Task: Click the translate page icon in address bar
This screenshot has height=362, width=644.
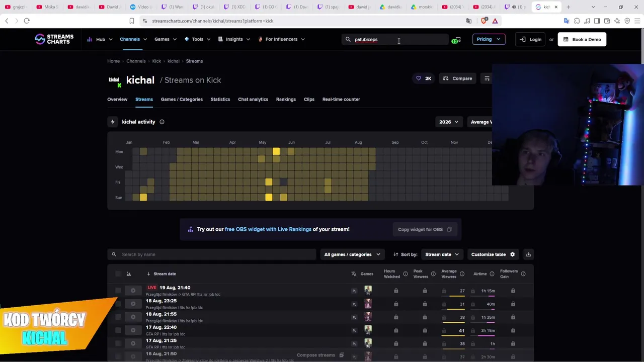Action: point(469,21)
